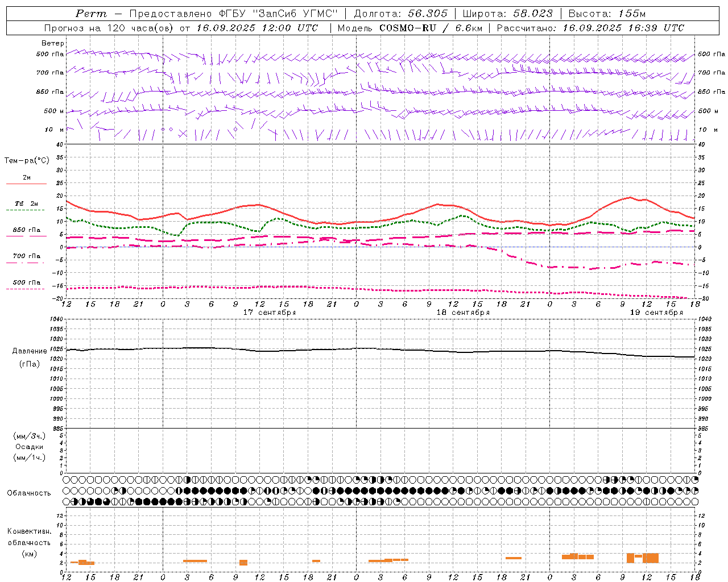Click "850 гПа" in the temperature legend
This screenshot has height=582, width=728.
27,230
